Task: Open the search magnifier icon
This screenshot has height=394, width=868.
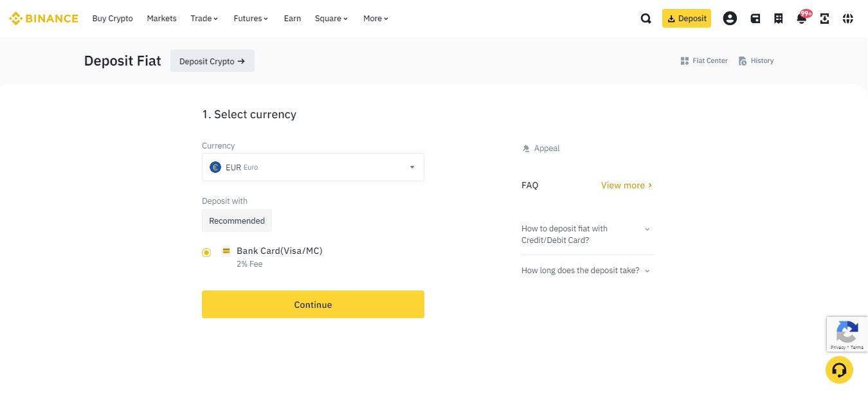Action: pos(646,19)
